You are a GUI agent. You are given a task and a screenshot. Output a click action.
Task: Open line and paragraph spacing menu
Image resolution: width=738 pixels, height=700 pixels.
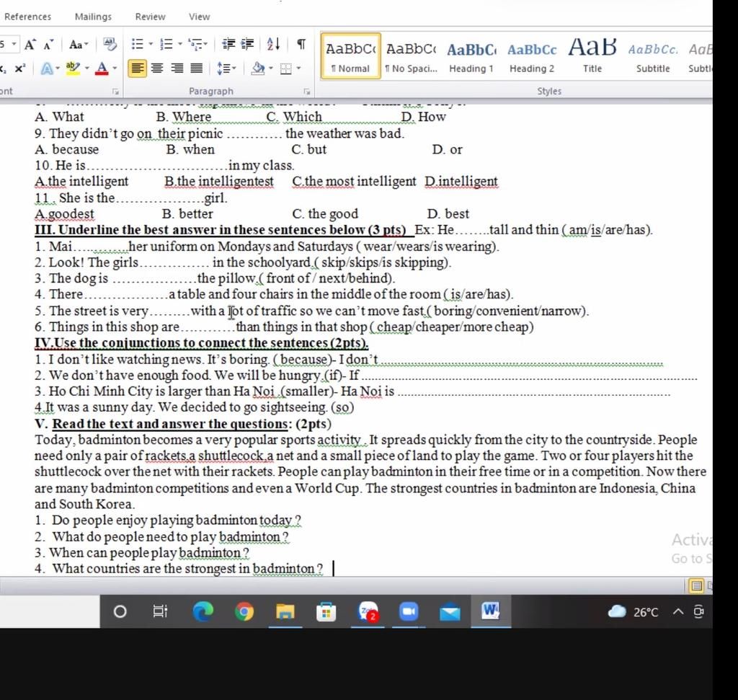pyautogui.click(x=226, y=68)
